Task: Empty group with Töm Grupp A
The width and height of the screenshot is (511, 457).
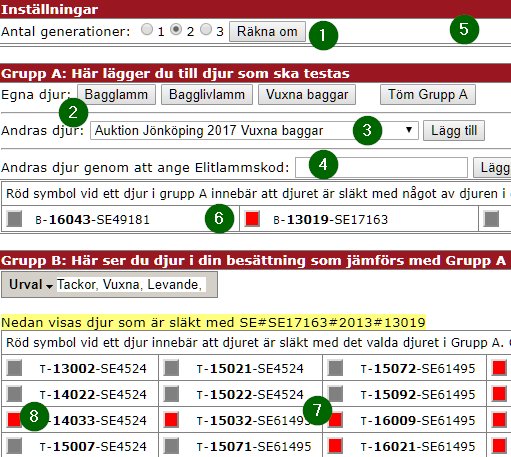Action: 428,95
